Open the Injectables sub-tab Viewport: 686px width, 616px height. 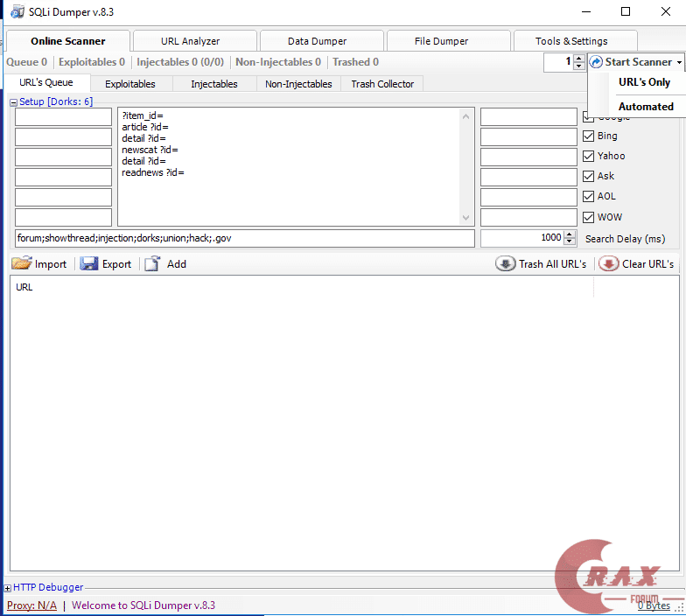tap(214, 84)
